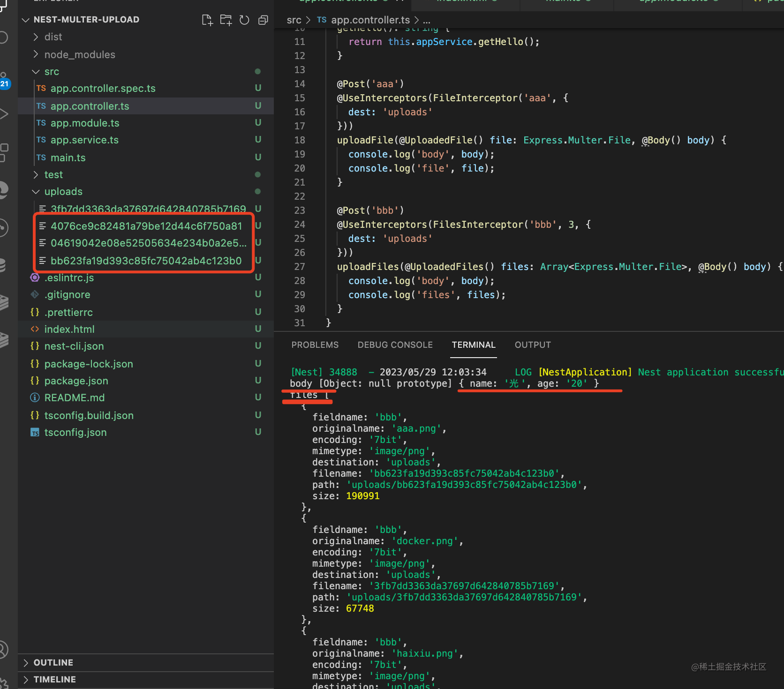Image resolution: width=784 pixels, height=689 pixels.
Task: Refresh the explorer file tree
Action: (244, 20)
